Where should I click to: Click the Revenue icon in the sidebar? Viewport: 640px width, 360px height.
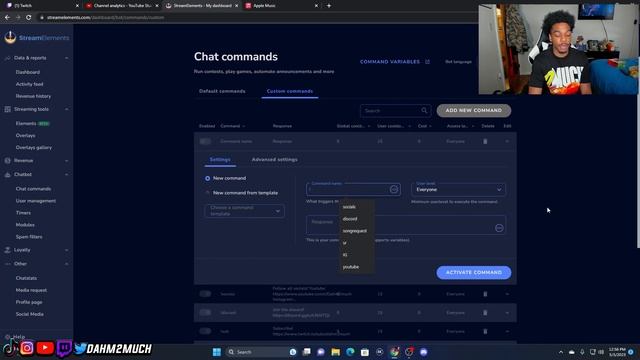tap(7, 160)
